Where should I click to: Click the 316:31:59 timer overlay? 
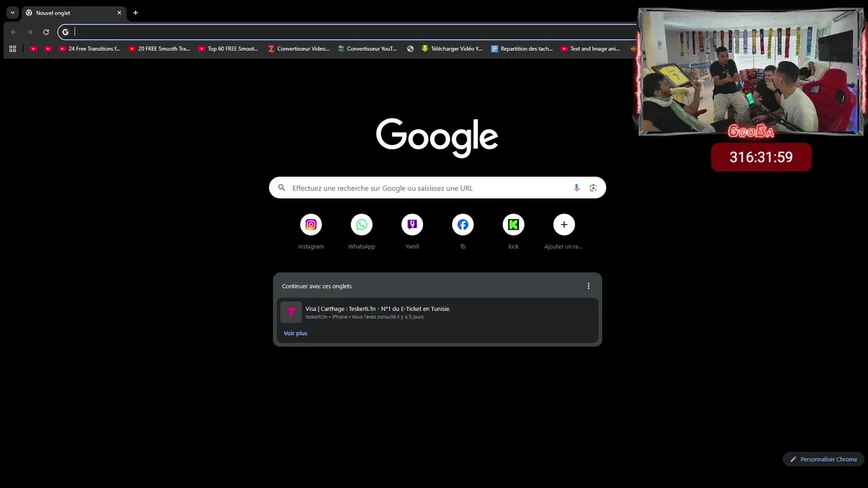click(761, 157)
